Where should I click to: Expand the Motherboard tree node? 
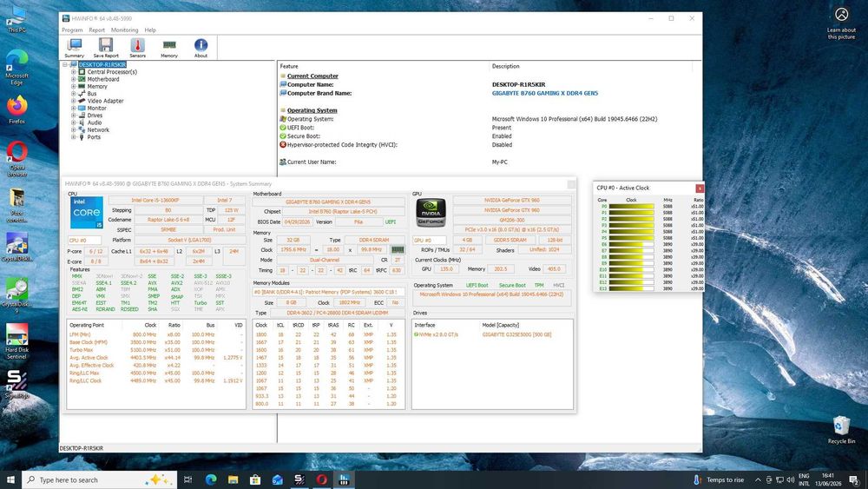click(73, 79)
